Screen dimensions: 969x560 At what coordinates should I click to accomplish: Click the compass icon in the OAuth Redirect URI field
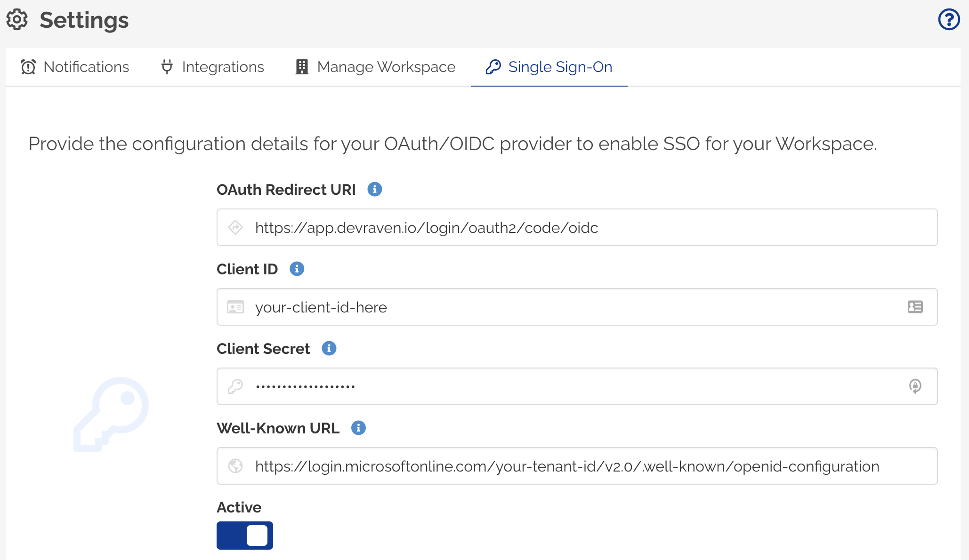[x=235, y=227]
